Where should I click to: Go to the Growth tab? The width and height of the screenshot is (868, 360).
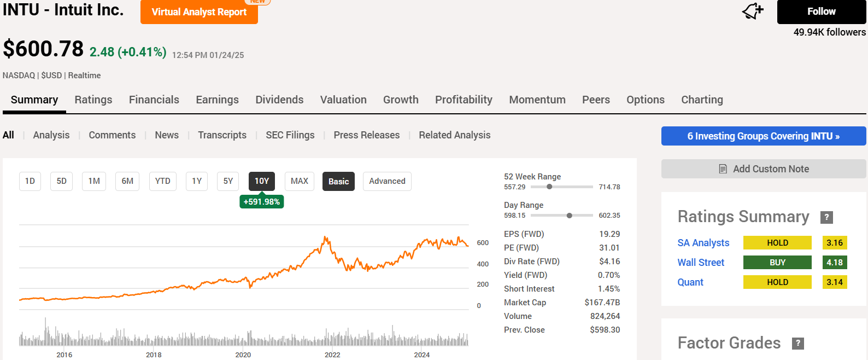(401, 100)
